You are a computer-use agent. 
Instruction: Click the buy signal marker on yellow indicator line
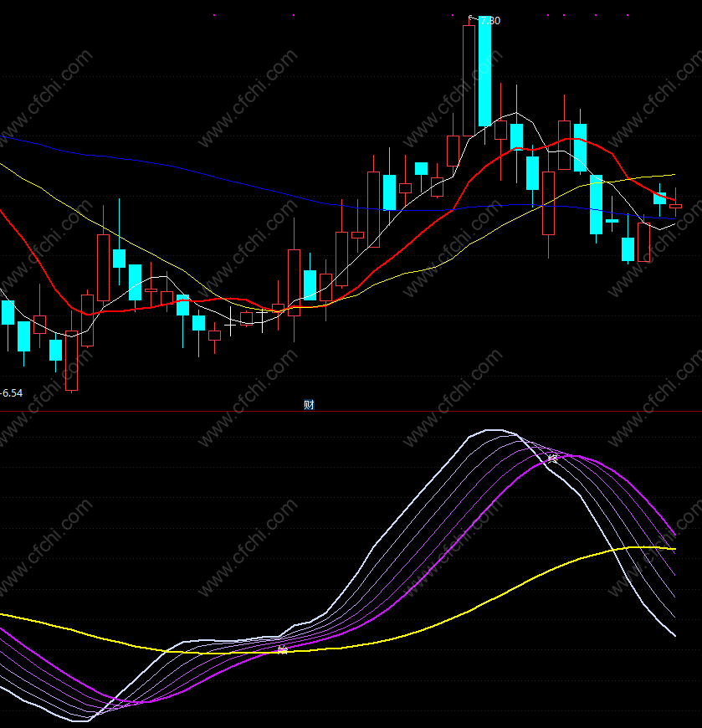click(x=282, y=650)
